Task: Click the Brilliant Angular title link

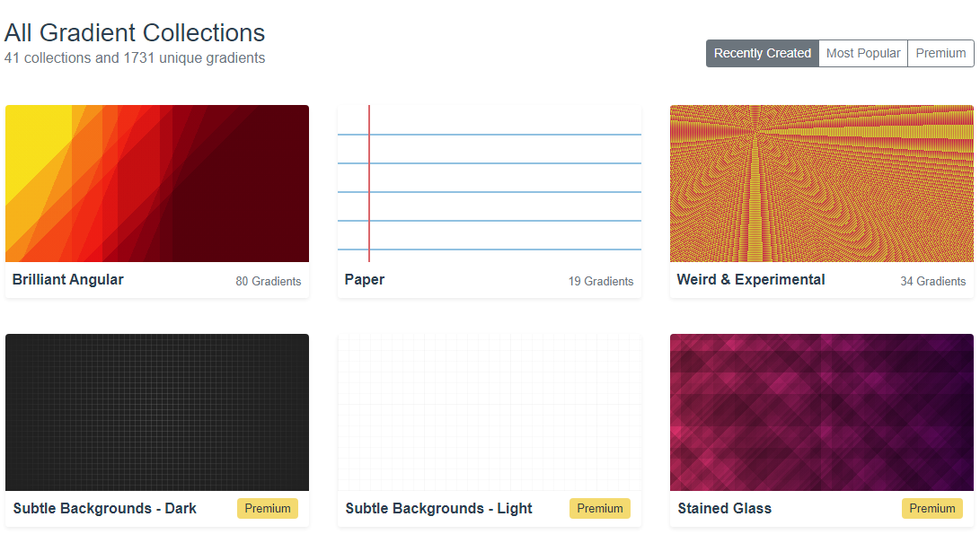Action: point(68,279)
